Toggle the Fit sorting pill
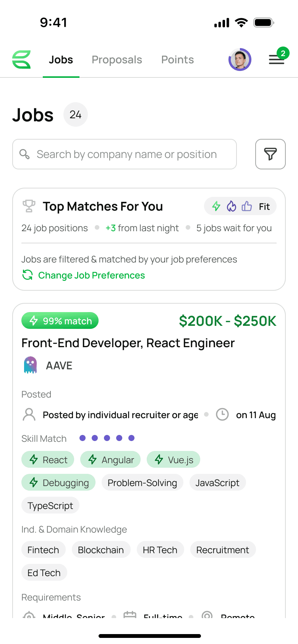 tap(240, 206)
